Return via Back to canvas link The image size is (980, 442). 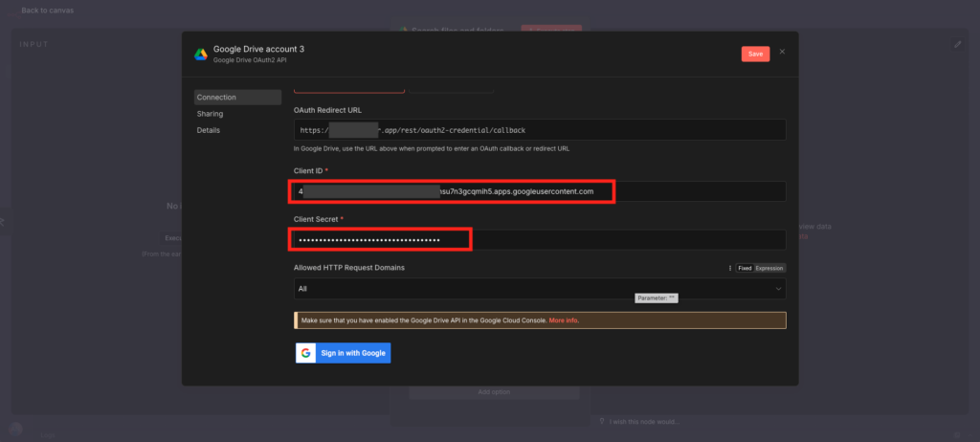click(47, 11)
